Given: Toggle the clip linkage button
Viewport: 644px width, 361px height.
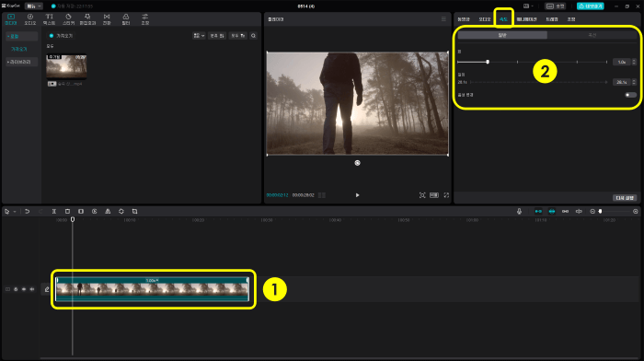Looking at the screenshot, I should (565, 211).
